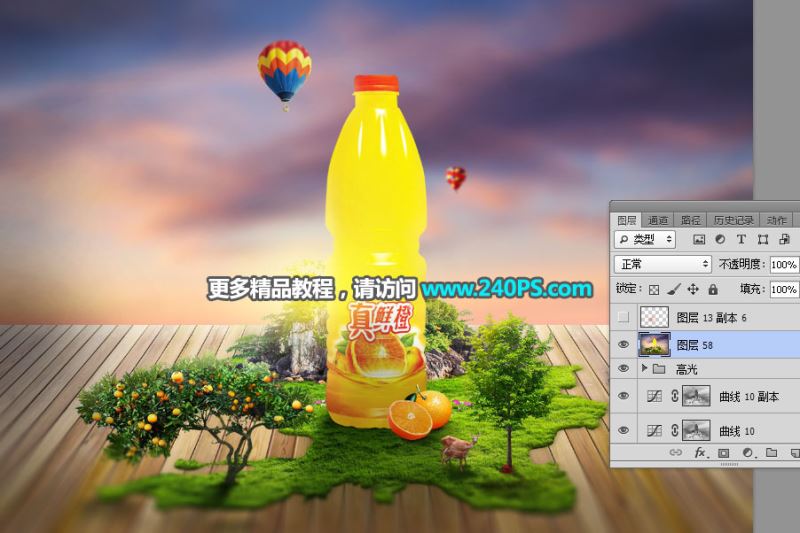Filter layers by shape layer icon

(x=763, y=239)
